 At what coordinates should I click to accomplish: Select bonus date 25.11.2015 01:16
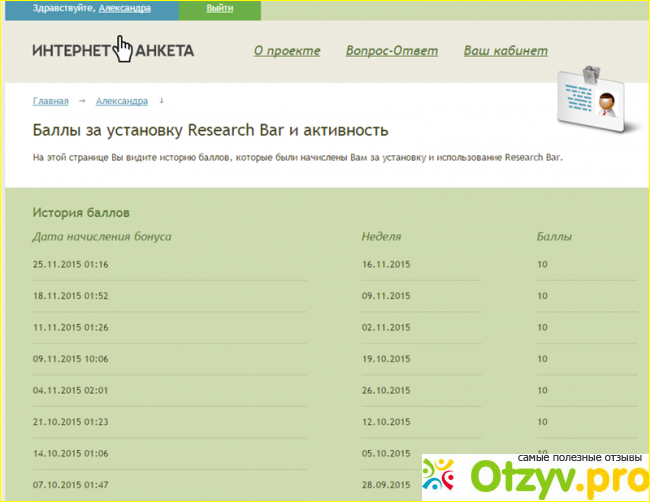click(x=70, y=264)
